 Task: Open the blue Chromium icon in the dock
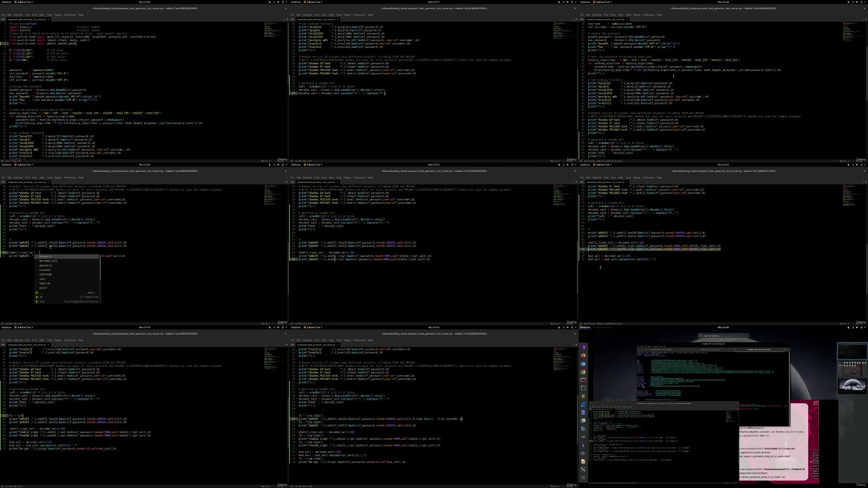[583, 364]
